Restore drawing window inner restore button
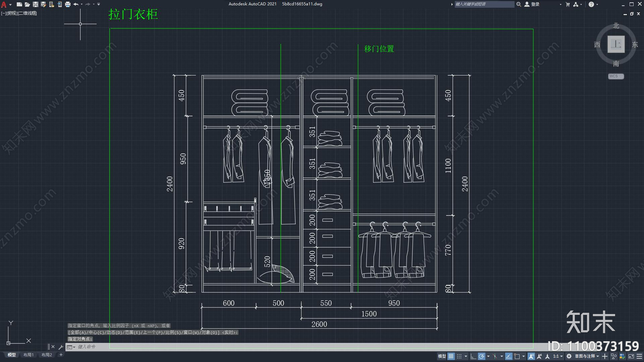This screenshot has height=362, width=644. click(632, 14)
